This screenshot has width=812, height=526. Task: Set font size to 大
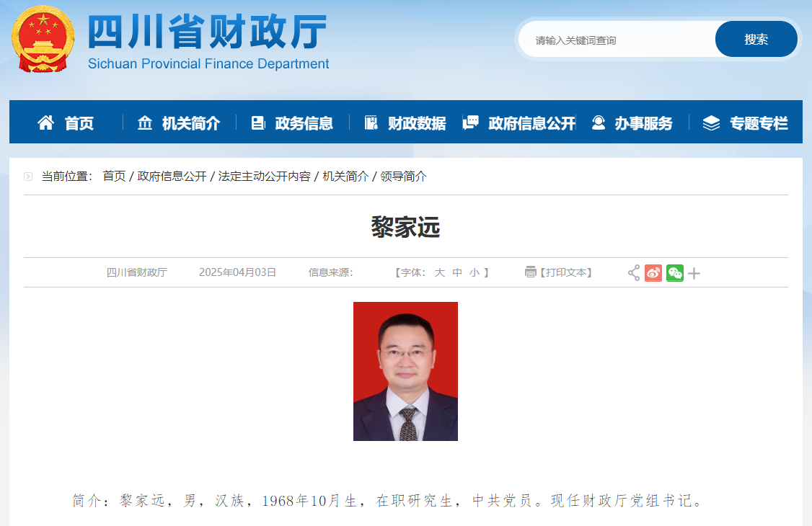440,272
